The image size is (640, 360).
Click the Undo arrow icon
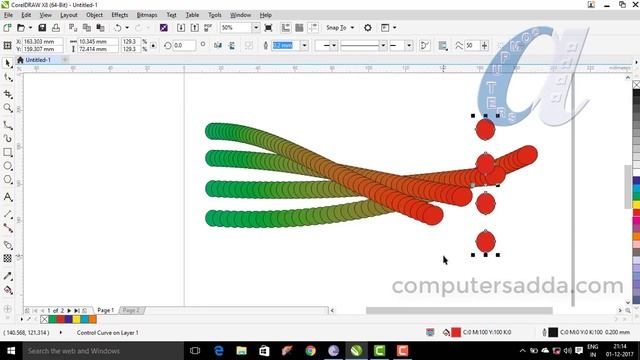click(118, 28)
